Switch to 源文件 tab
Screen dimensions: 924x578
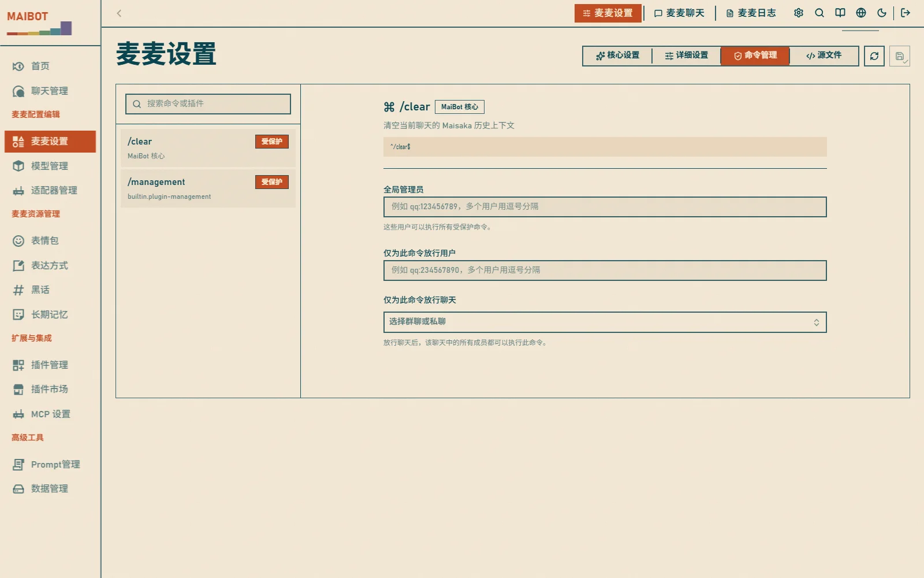click(824, 55)
